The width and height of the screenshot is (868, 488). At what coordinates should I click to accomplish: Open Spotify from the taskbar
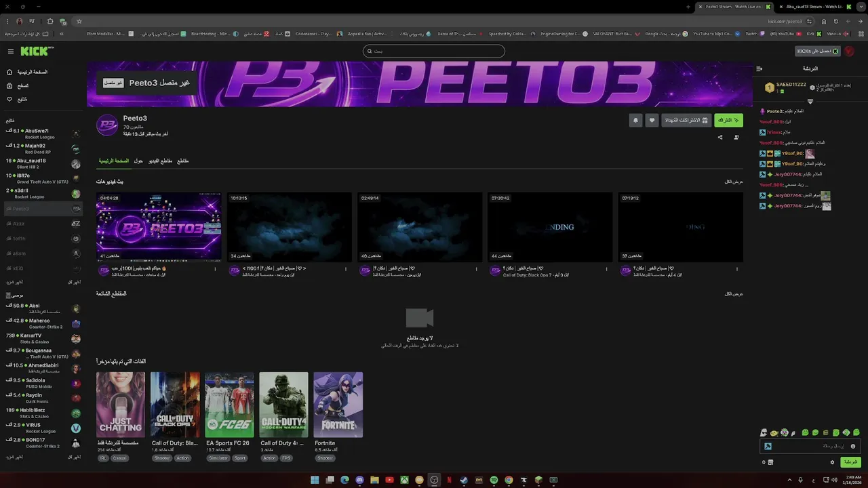[x=494, y=480]
